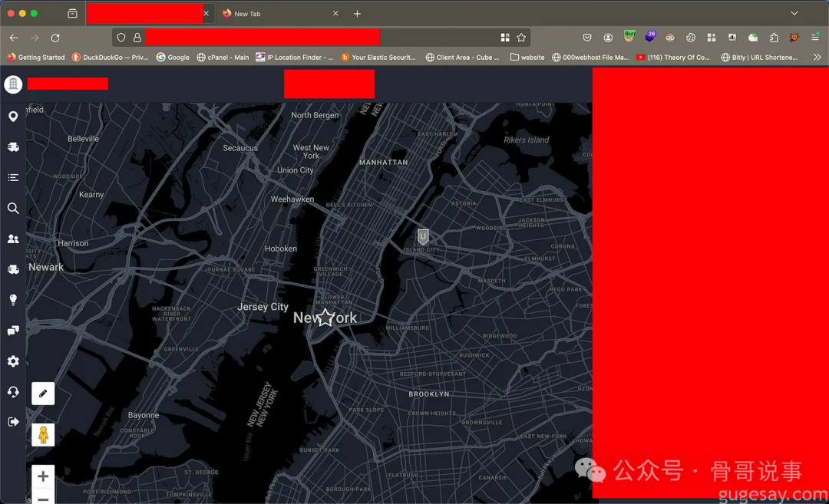829x504 pixels.
Task: Open the 000webhost File Manager bookmark
Action: pos(590,57)
